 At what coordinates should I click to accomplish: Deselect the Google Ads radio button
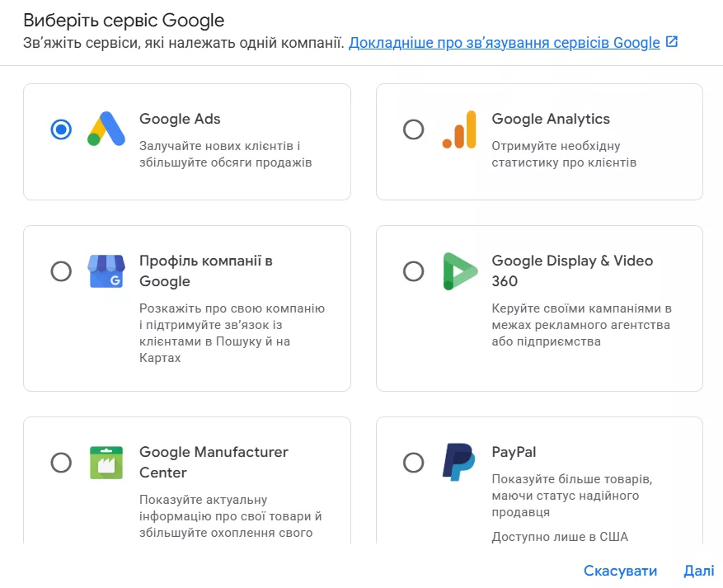pyautogui.click(x=61, y=129)
